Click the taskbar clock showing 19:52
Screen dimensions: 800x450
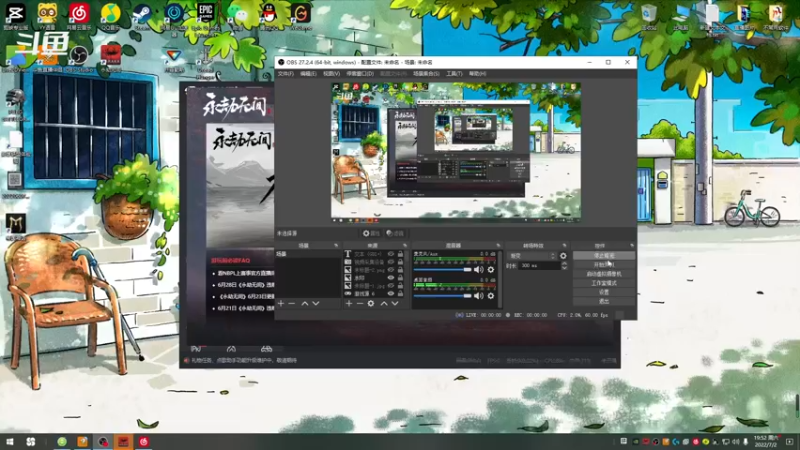tap(766, 441)
